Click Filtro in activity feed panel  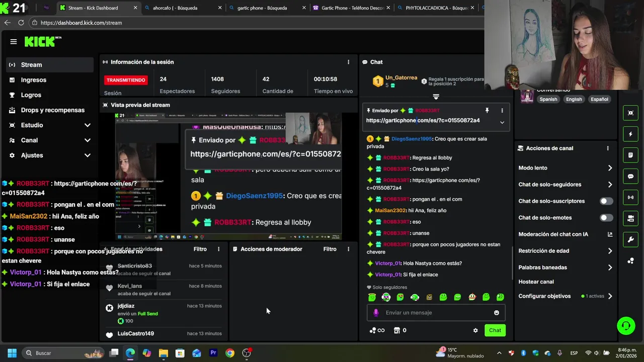200,249
